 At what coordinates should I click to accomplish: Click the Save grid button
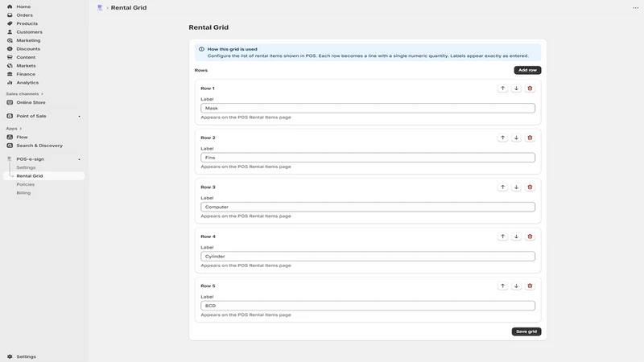(x=526, y=331)
